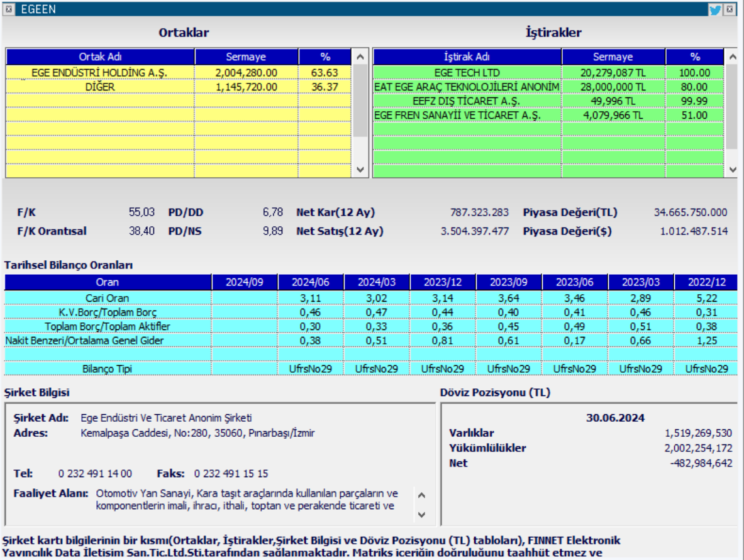Click the 28,000,000 TL capital cell
744x560 pixels.
coord(613,87)
